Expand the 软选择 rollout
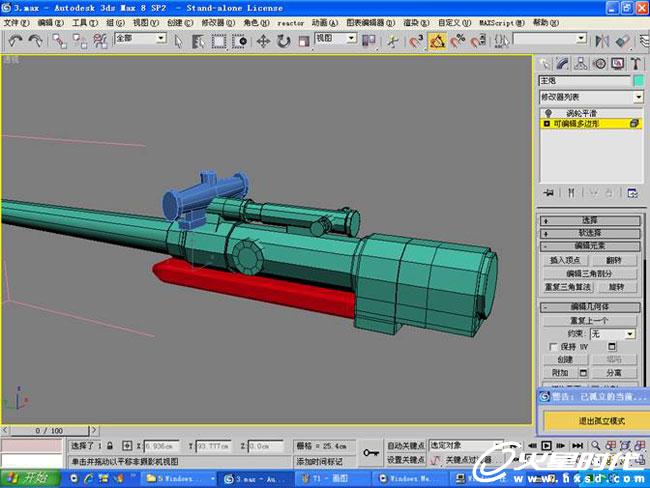The height and width of the screenshot is (488, 650). (x=590, y=233)
